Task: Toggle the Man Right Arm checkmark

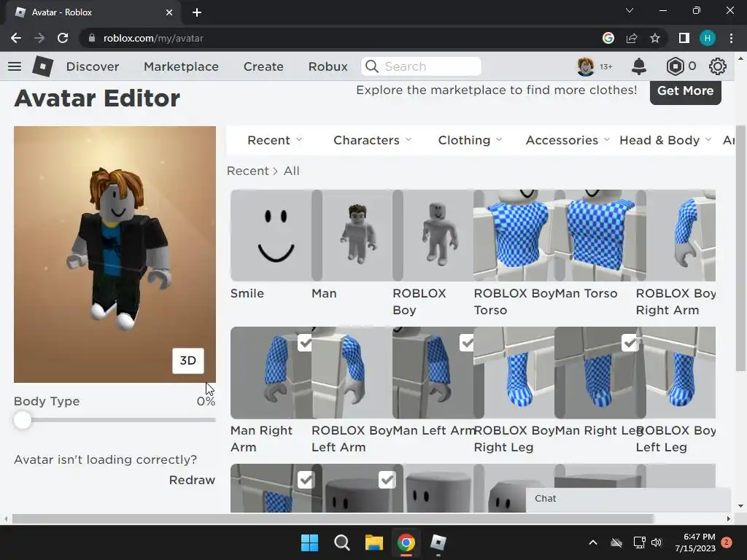Action: (x=305, y=343)
